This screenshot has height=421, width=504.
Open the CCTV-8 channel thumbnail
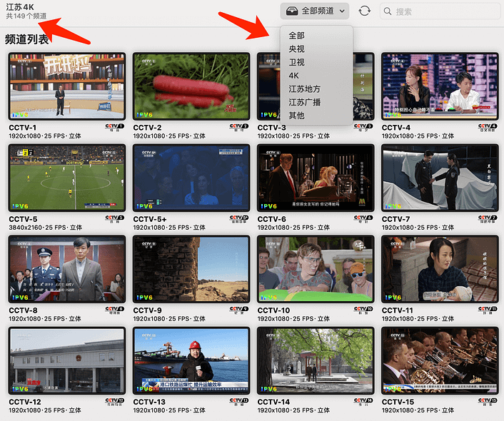point(67,269)
